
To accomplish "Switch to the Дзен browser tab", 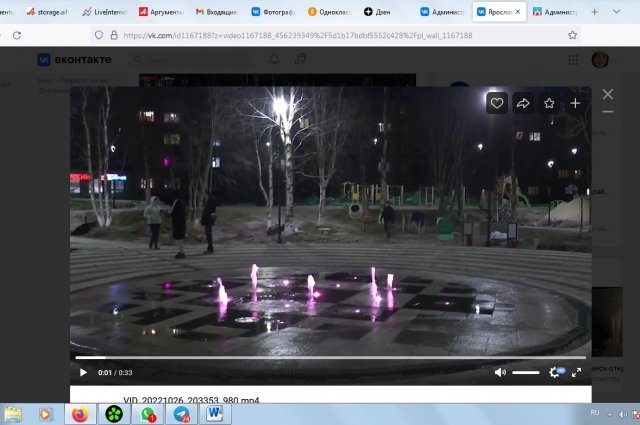I will click(378, 12).
